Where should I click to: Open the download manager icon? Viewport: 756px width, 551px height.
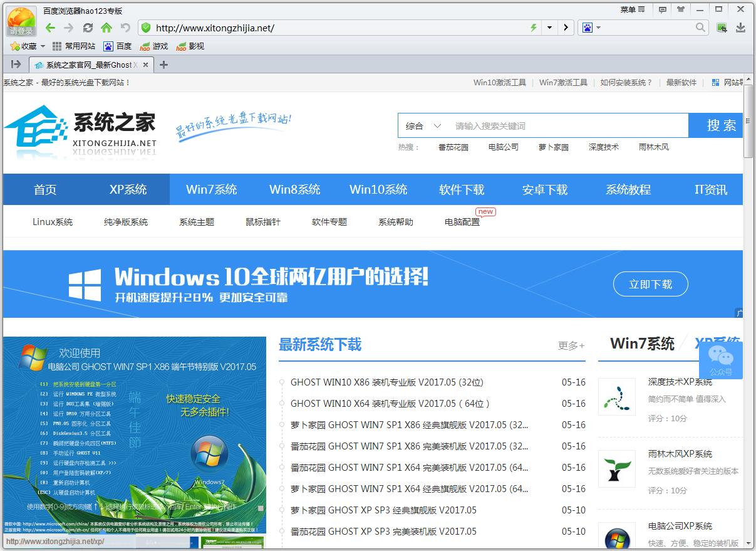coord(740,28)
